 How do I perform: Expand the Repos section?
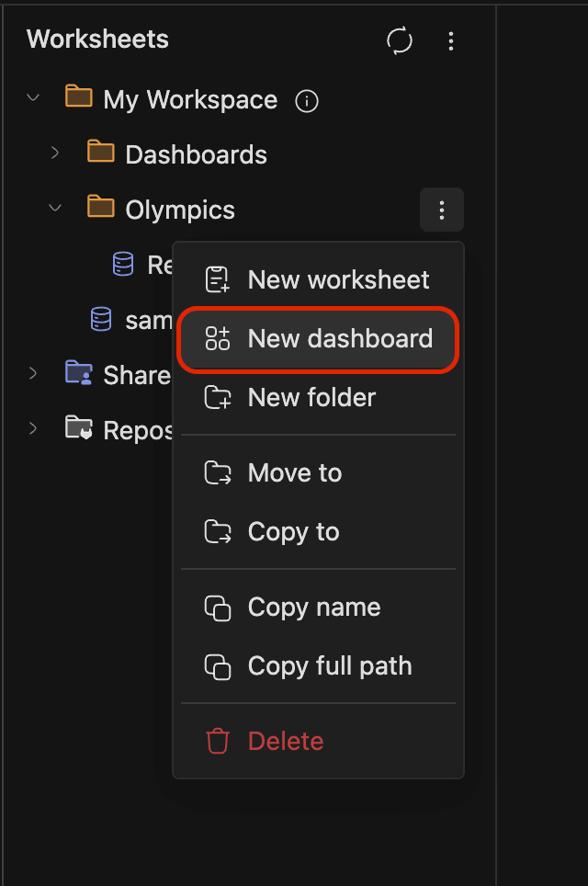[x=33, y=428]
